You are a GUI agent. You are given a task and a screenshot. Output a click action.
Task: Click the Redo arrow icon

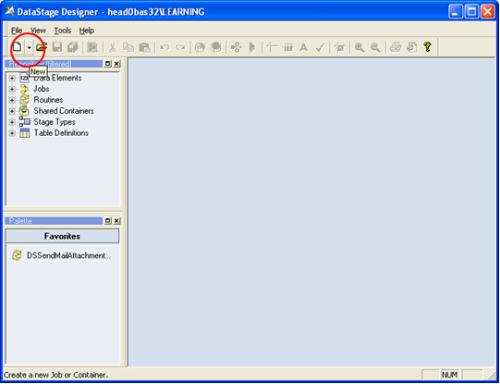(x=180, y=47)
